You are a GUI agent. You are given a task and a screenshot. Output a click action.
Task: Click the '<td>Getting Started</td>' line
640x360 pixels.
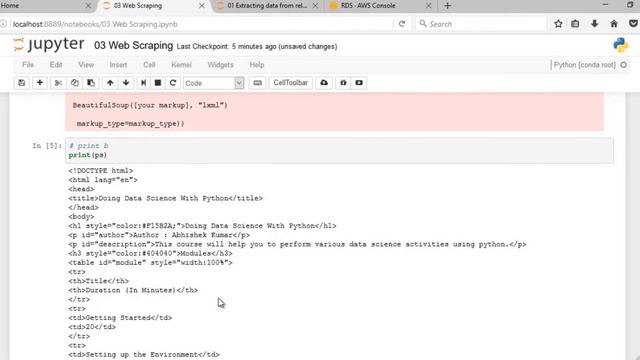click(x=120, y=318)
